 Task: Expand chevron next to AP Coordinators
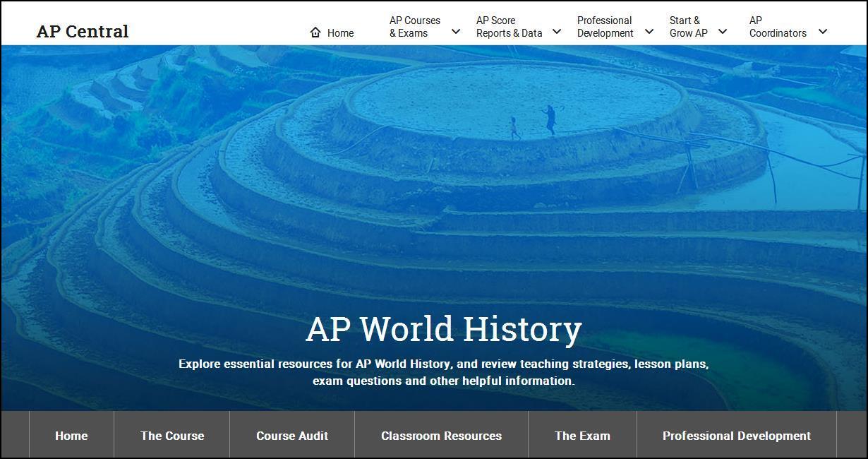[x=823, y=31]
